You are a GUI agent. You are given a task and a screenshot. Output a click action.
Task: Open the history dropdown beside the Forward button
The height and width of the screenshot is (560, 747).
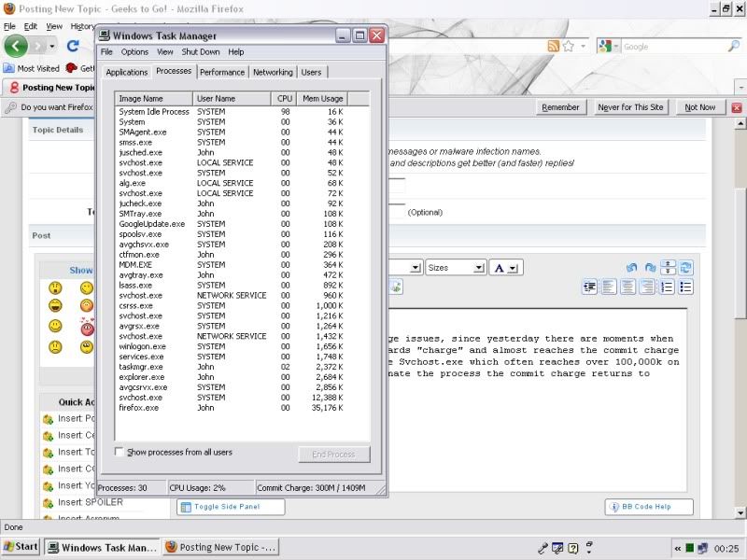coord(52,46)
